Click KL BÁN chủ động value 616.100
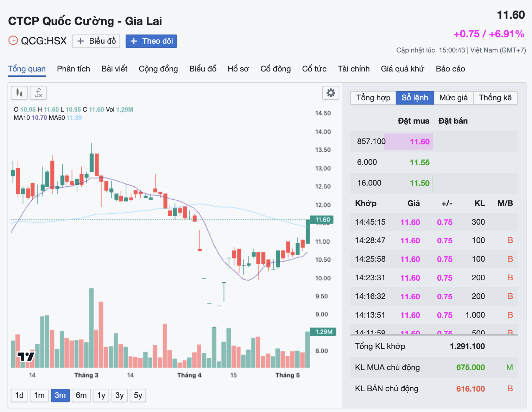The image size is (532, 412). [470, 389]
